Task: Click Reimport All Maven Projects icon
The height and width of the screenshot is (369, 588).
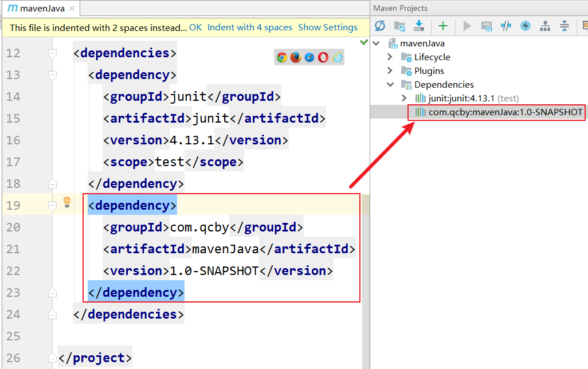Action: point(380,26)
